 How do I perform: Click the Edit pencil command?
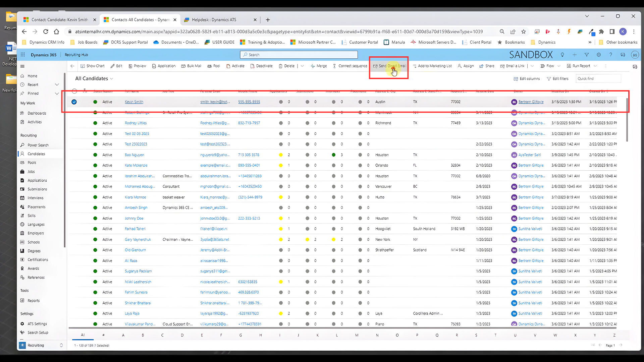(116, 66)
